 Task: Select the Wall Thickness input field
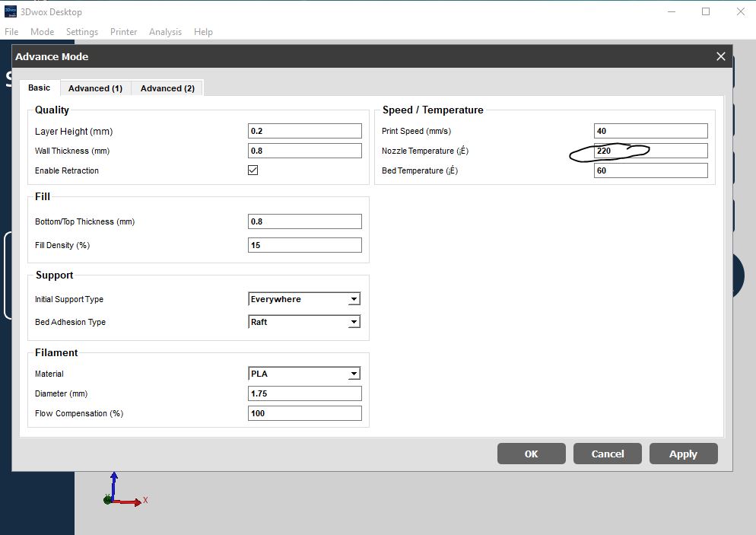coord(305,151)
